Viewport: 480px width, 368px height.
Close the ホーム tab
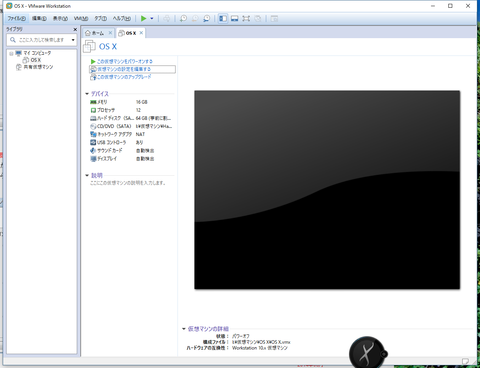point(110,33)
